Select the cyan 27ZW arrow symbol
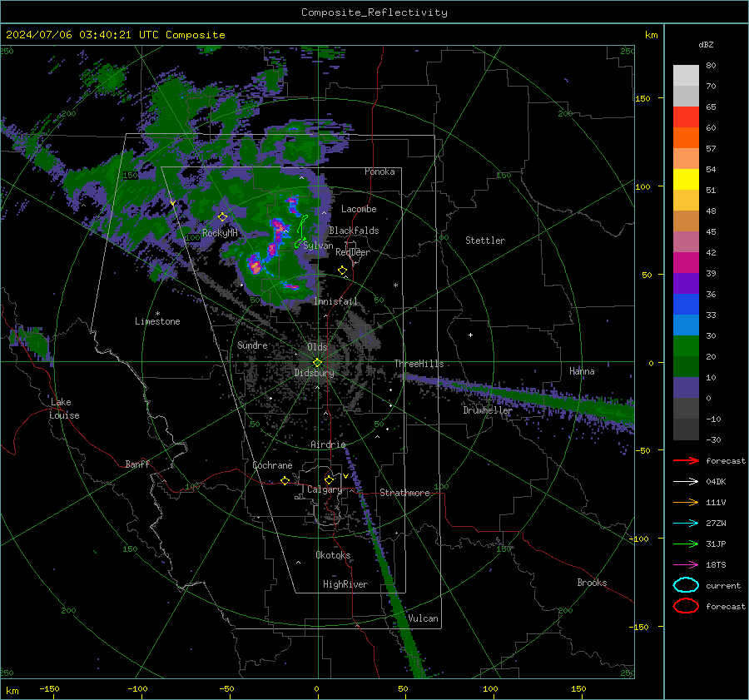Image resolution: width=749 pixels, height=700 pixels. pos(686,524)
